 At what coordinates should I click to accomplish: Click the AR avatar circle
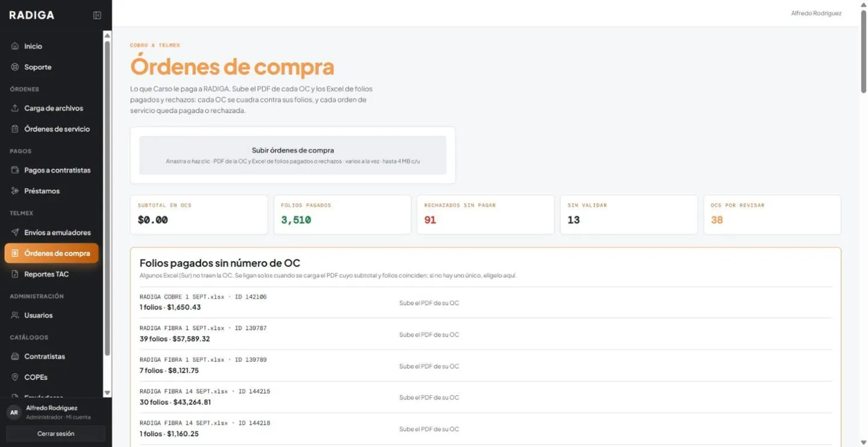coord(14,413)
